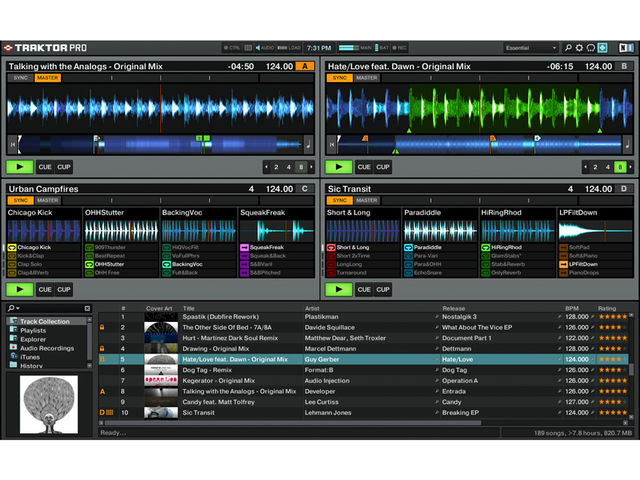Click Paradiddle sample cell icon
The image size is (640, 480).
408,247
